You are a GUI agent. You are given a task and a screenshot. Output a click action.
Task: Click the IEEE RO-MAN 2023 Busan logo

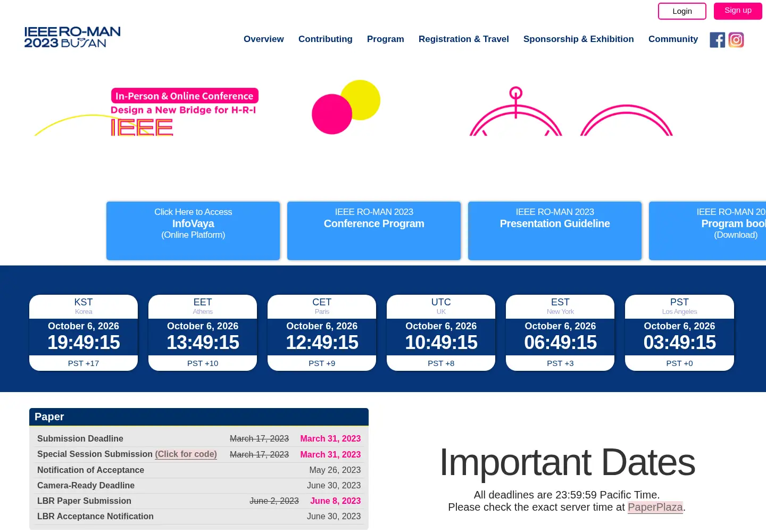72,37
